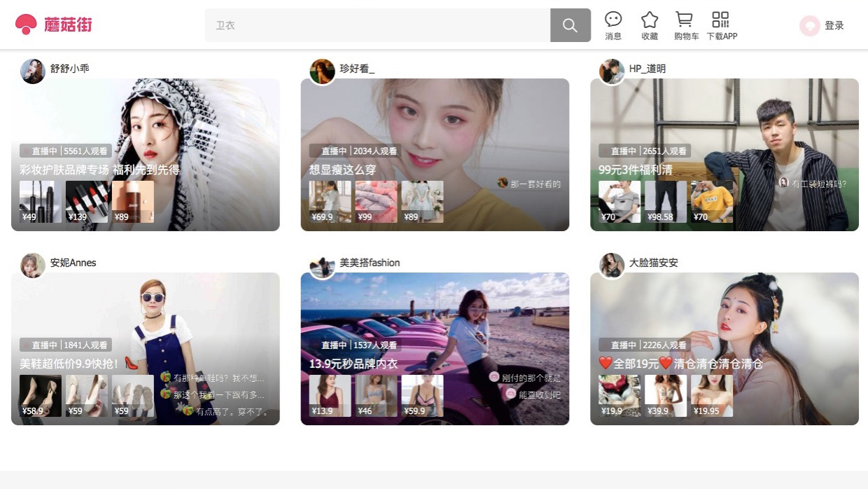Click 舒舒小乖's profile avatar
Image resolution: width=868 pixels, height=489 pixels.
pyautogui.click(x=33, y=71)
